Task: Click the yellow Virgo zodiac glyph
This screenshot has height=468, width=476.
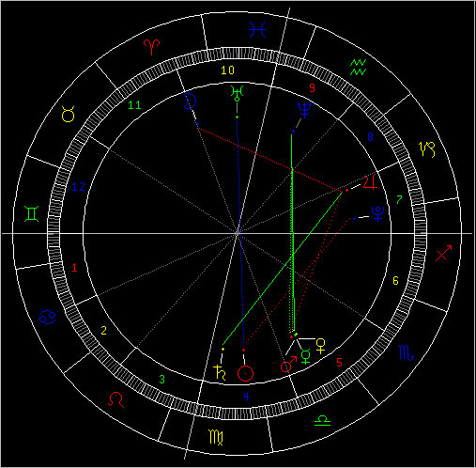Action: [216, 437]
